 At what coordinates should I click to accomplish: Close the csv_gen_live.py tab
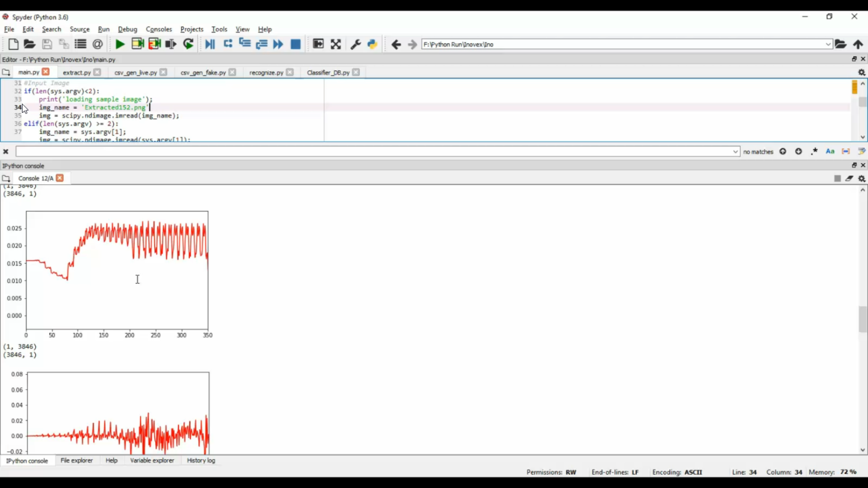pyautogui.click(x=164, y=72)
